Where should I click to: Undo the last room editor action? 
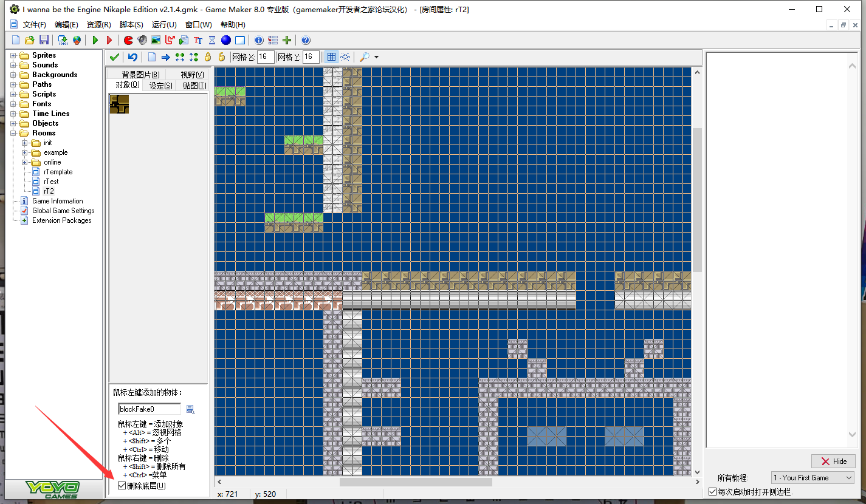132,57
